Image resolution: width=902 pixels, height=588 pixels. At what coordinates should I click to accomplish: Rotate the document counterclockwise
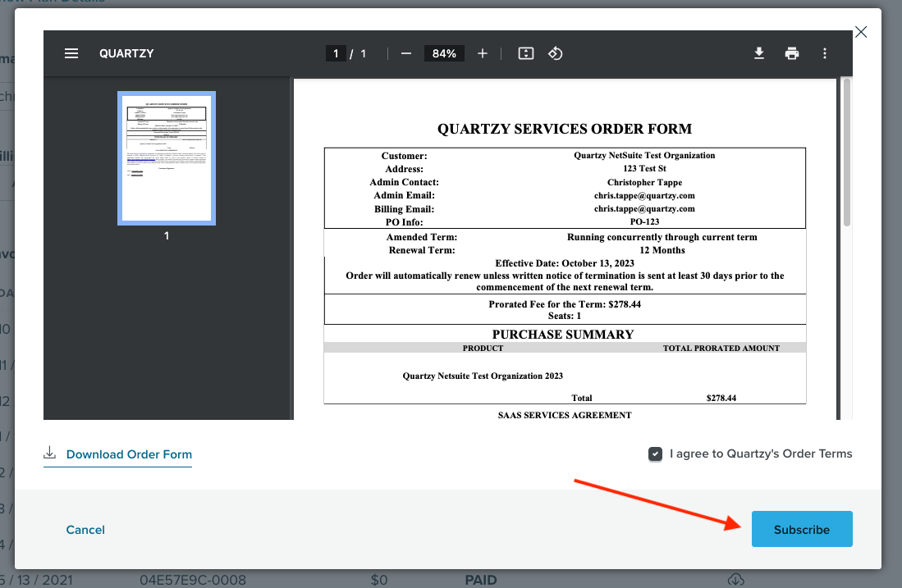pyautogui.click(x=555, y=53)
